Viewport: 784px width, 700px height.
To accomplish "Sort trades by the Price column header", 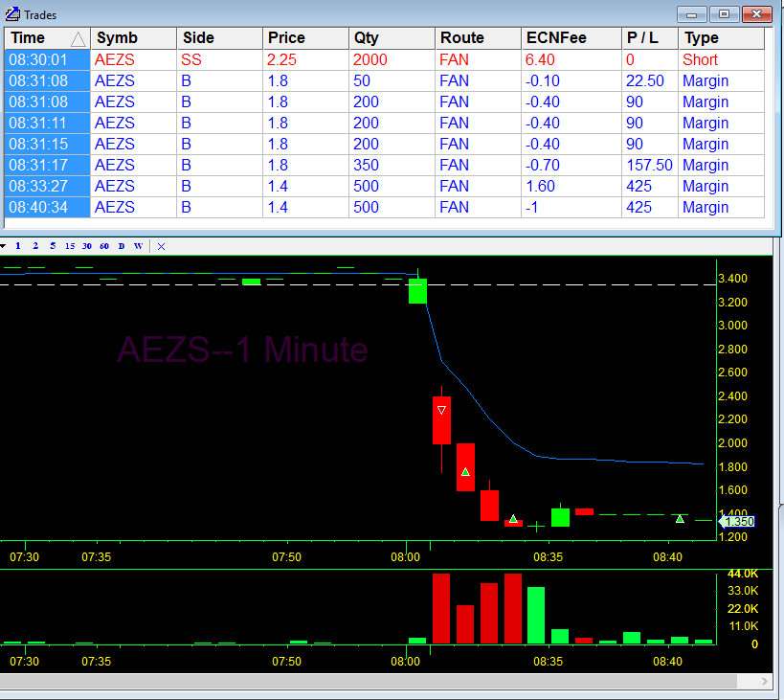I will [305, 38].
